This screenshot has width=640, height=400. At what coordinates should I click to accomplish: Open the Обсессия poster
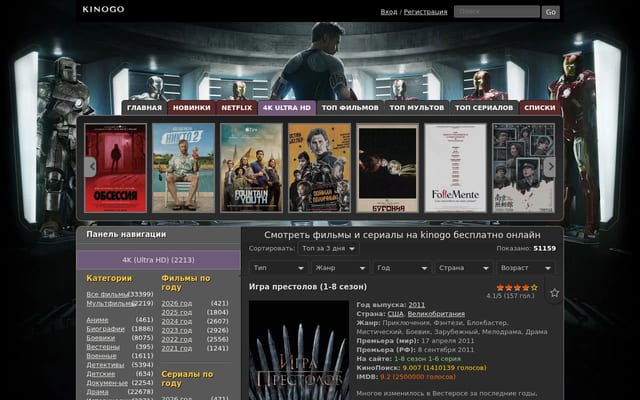tap(116, 168)
